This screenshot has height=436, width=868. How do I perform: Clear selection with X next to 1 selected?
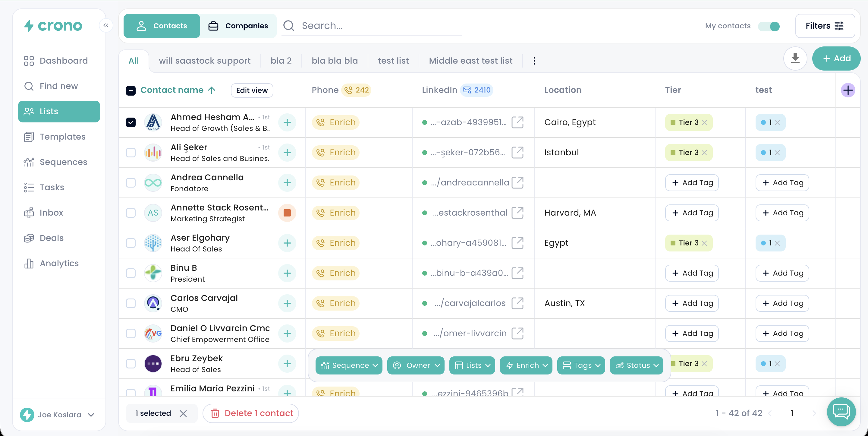pyautogui.click(x=183, y=413)
